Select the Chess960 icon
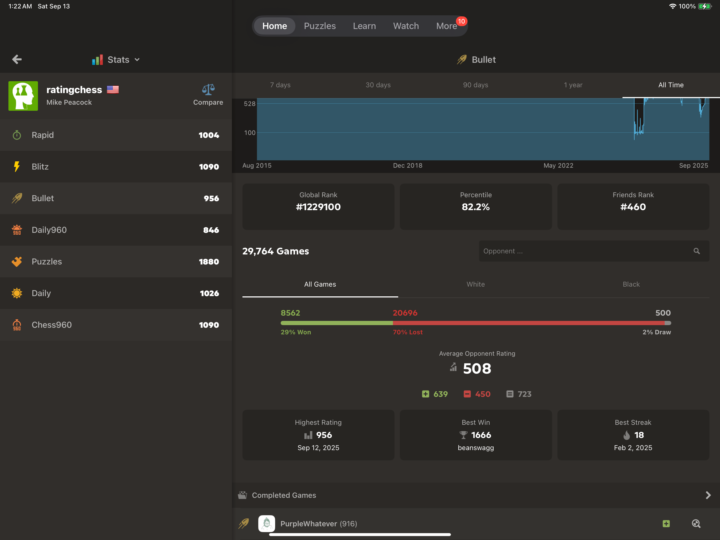The height and width of the screenshot is (540, 720). coord(17,325)
